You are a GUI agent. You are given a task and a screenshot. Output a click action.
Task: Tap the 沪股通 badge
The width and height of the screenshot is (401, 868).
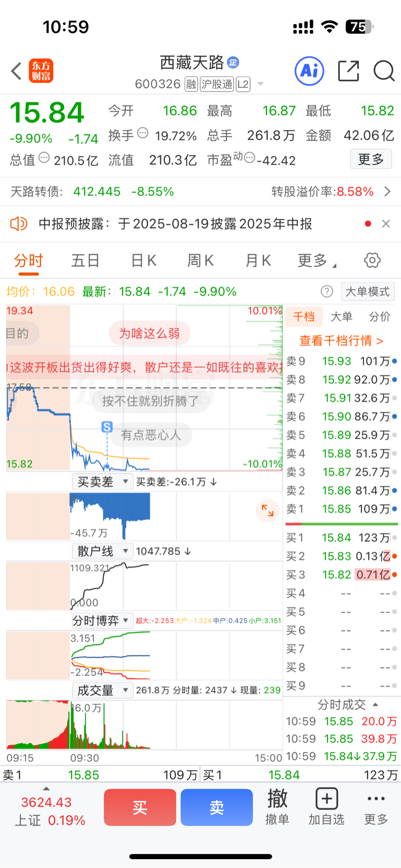[217, 84]
